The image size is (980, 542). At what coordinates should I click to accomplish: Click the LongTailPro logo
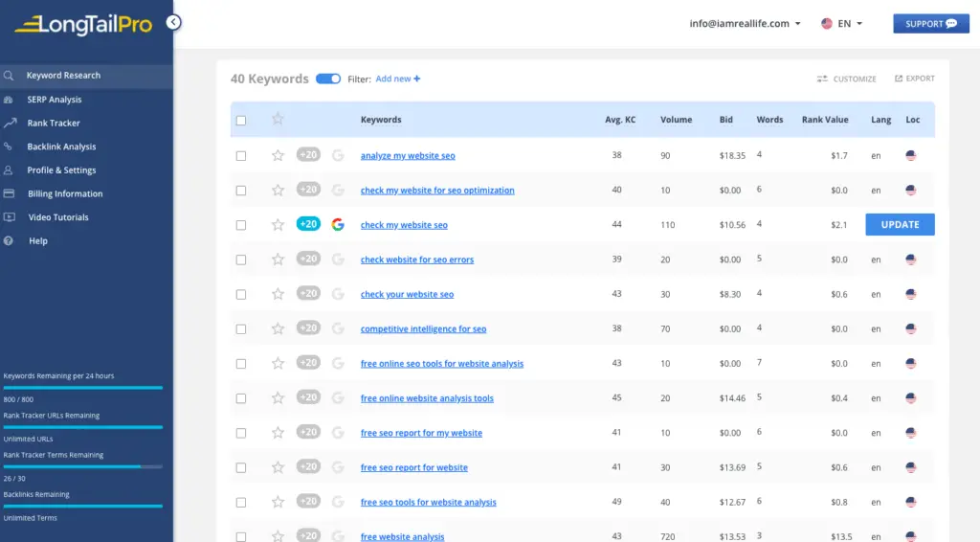click(83, 24)
